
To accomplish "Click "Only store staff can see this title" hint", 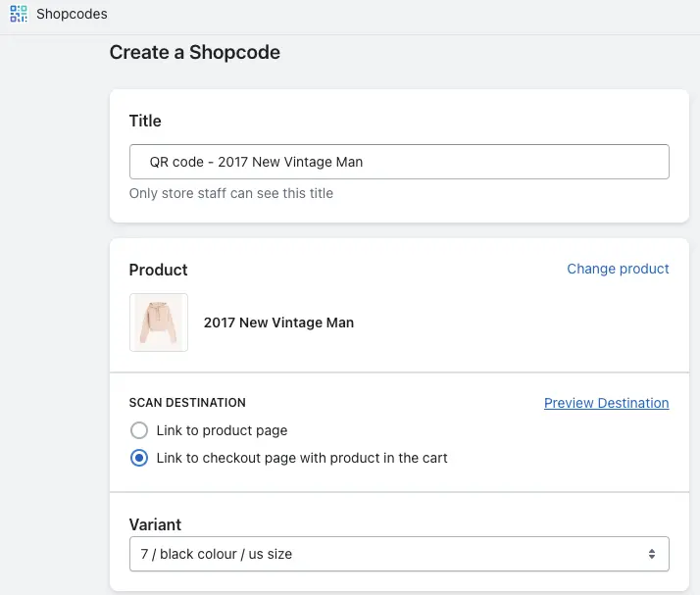I will [231, 194].
